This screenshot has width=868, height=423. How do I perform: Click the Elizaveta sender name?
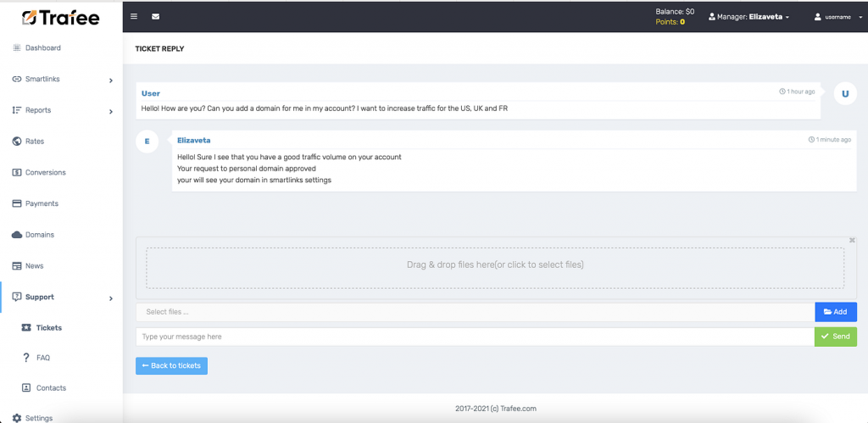[x=194, y=141]
